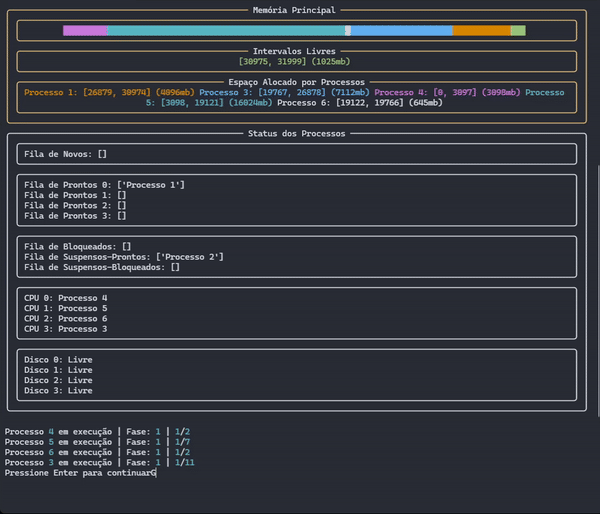The height and width of the screenshot is (514, 600).
Task: Click the 'Processo 3 em execução' log line
Action: (99, 463)
